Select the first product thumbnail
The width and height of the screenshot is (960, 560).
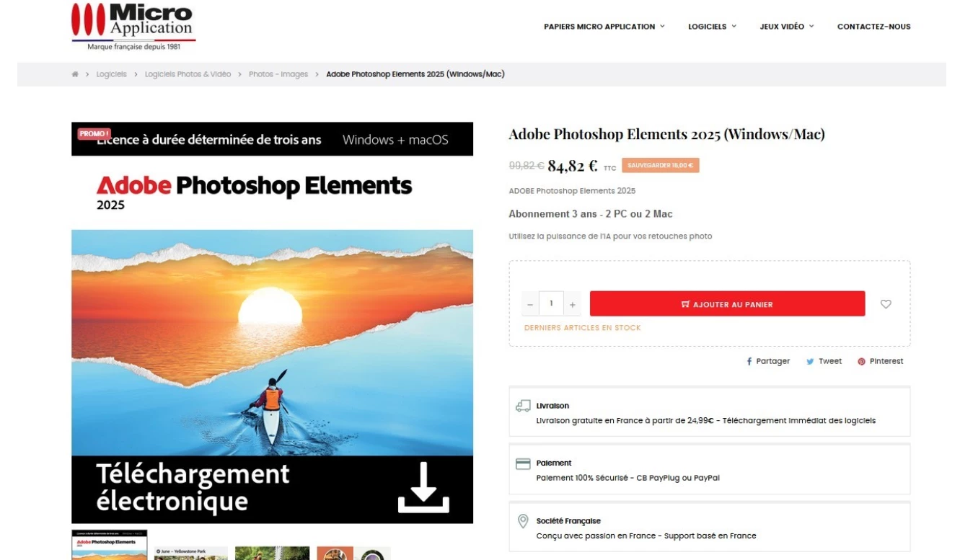[110, 546]
